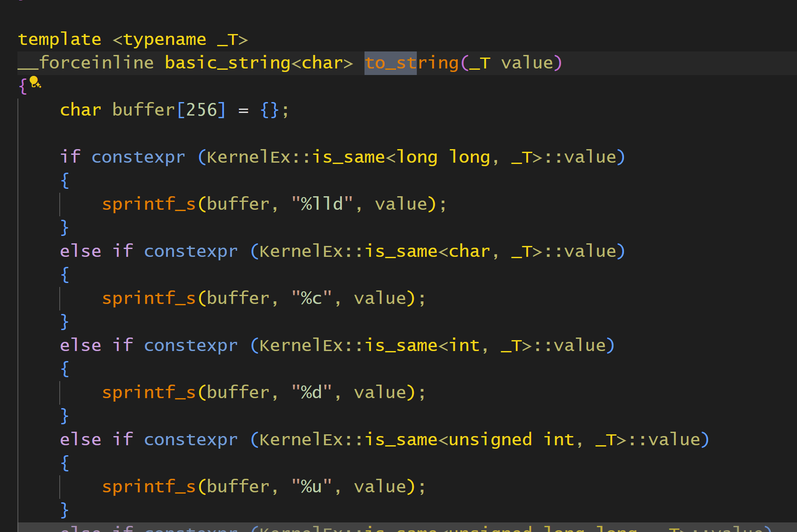Click the value parameter in to_string signature
The height and width of the screenshot is (532, 797).
click(527, 63)
